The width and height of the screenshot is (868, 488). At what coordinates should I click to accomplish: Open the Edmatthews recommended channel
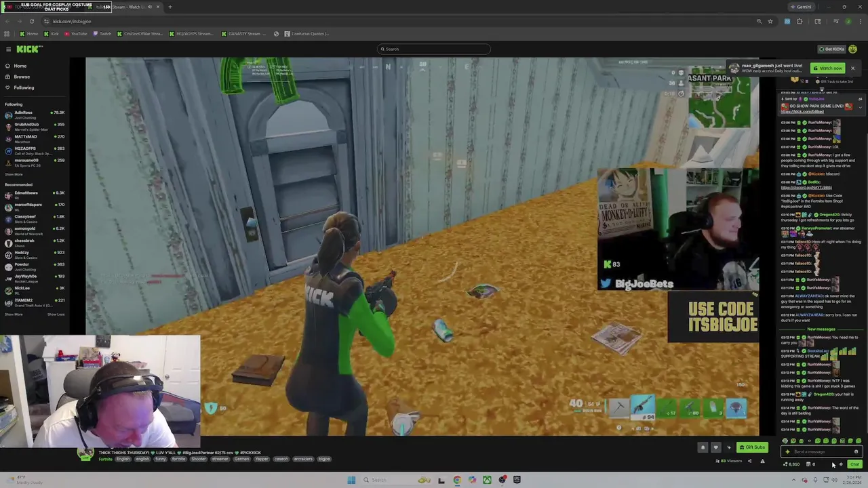point(35,195)
